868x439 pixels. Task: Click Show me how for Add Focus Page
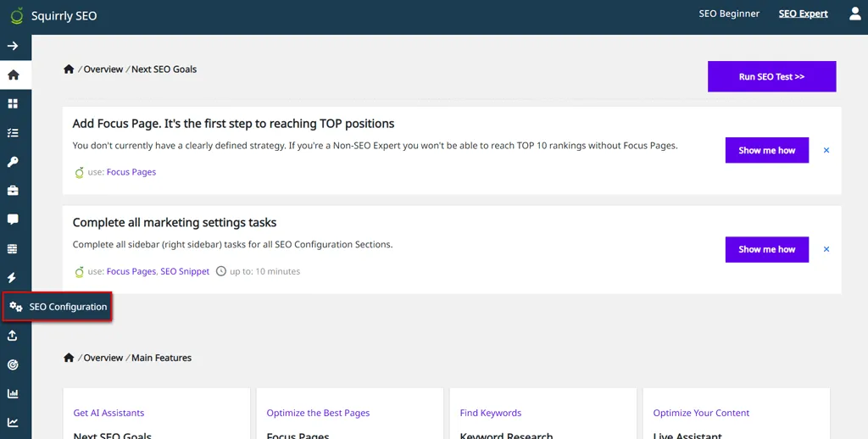pos(766,150)
